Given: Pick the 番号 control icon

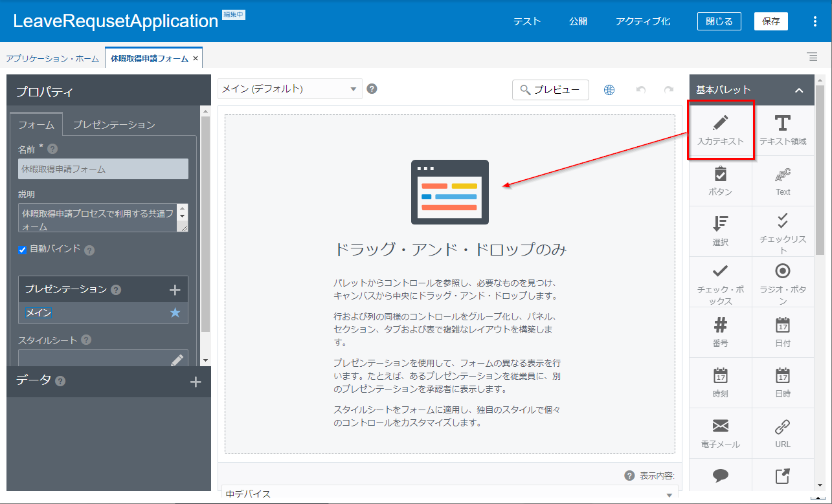Looking at the screenshot, I should 720,332.
